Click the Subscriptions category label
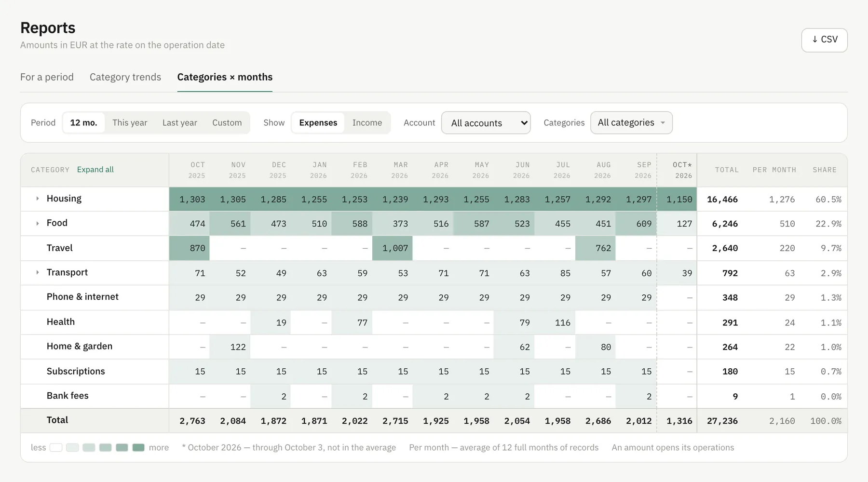 (x=76, y=371)
